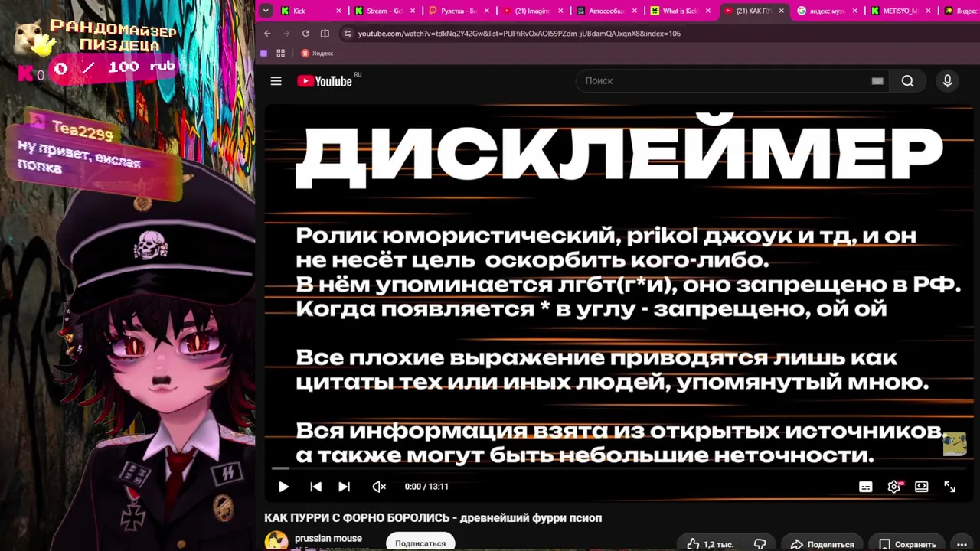Click the 0:00 / 13:11 time display
The image size is (980, 551).
tap(426, 487)
